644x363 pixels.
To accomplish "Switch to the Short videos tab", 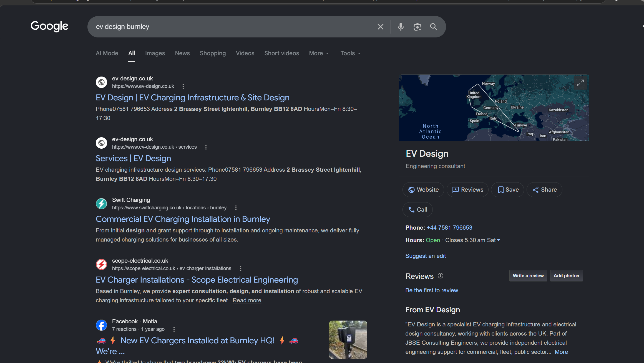I will coord(281,53).
